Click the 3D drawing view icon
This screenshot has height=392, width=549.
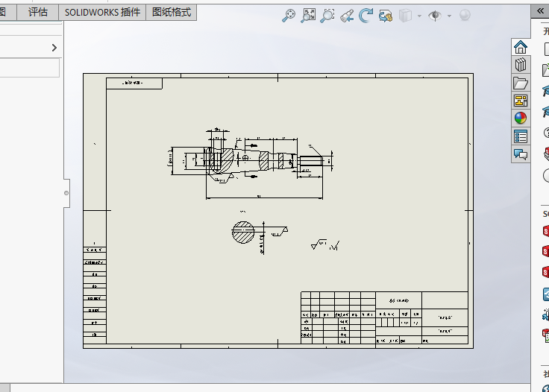point(386,16)
